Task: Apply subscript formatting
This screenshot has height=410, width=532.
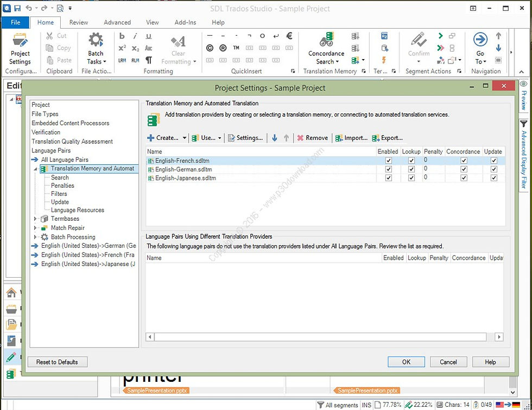Action: click(x=135, y=48)
